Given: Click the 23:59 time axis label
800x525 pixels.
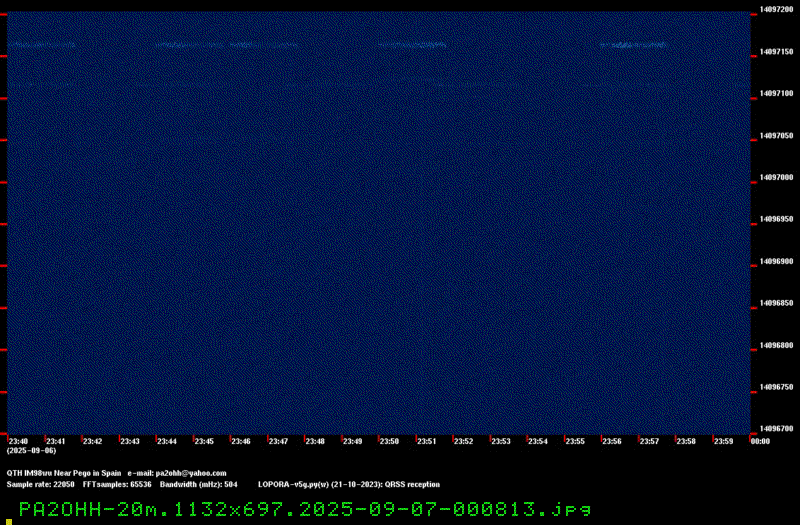Looking at the screenshot, I should coord(723,441).
